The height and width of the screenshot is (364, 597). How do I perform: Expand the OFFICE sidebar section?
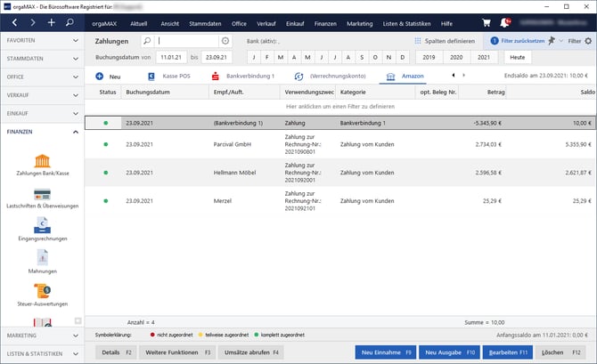(x=42, y=77)
